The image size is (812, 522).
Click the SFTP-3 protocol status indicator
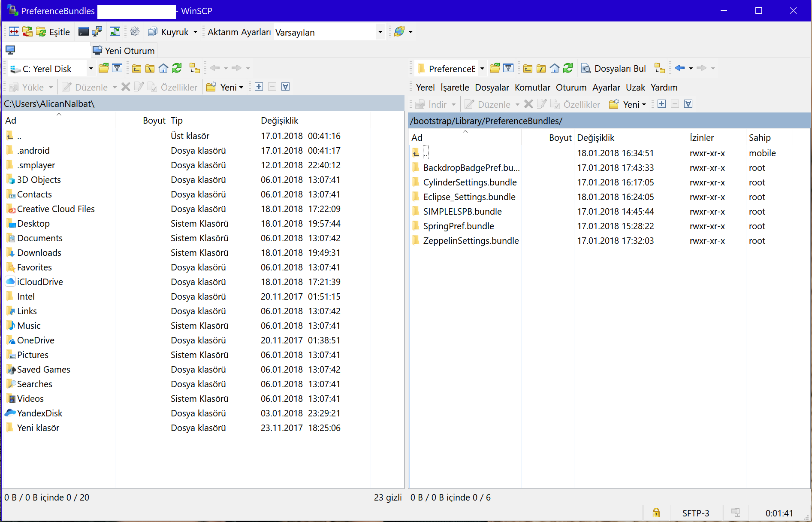point(695,513)
